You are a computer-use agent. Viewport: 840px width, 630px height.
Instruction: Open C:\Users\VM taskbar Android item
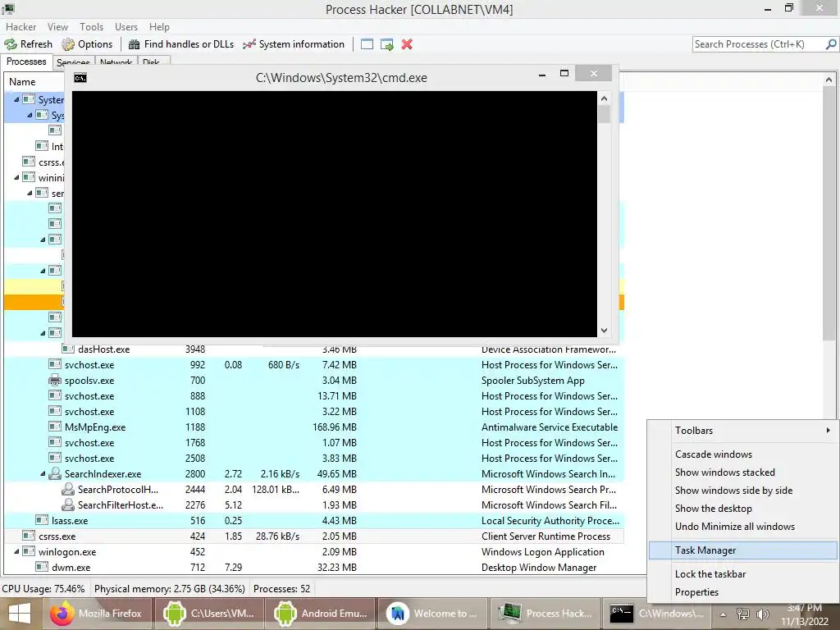pos(209,614)
